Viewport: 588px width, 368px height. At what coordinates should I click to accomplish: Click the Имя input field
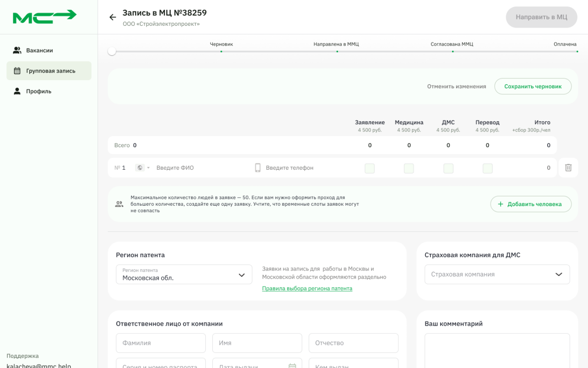[257, 343]
